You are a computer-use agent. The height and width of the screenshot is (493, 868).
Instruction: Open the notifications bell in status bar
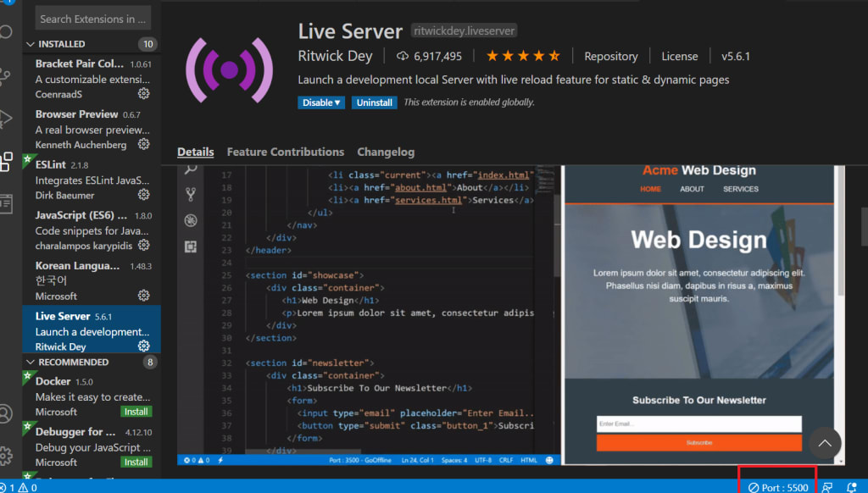click(851, 487)
